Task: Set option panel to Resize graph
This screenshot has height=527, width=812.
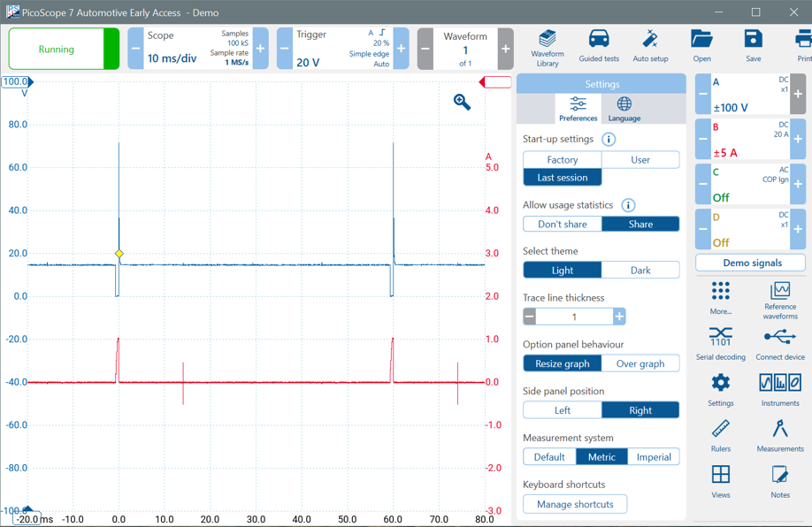Action: click(x=563, y=363)
